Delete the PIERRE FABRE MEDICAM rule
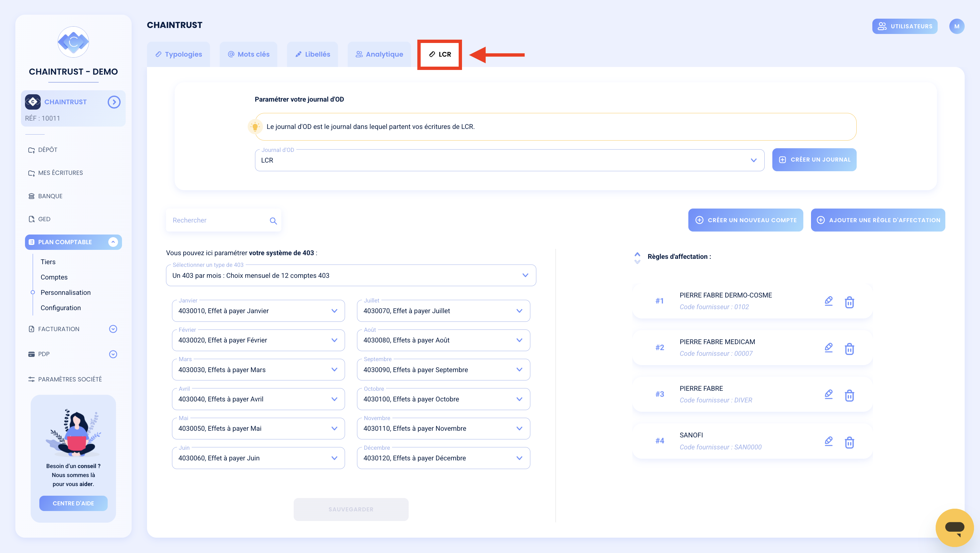Screen dimensions: 980x553 850,349
